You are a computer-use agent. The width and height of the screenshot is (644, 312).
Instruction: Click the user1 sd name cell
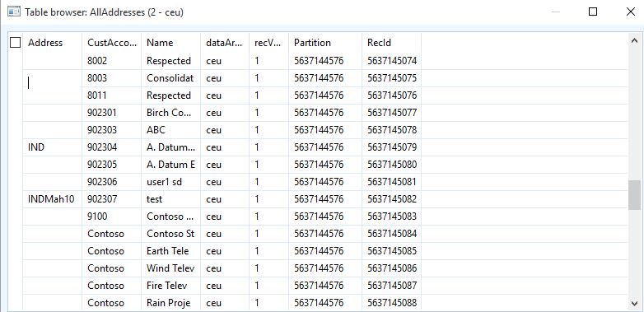click(170, 182)
